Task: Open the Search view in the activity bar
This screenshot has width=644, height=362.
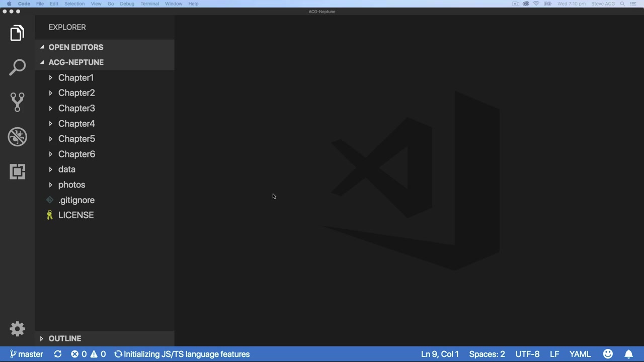Action: tap(17, 67)
